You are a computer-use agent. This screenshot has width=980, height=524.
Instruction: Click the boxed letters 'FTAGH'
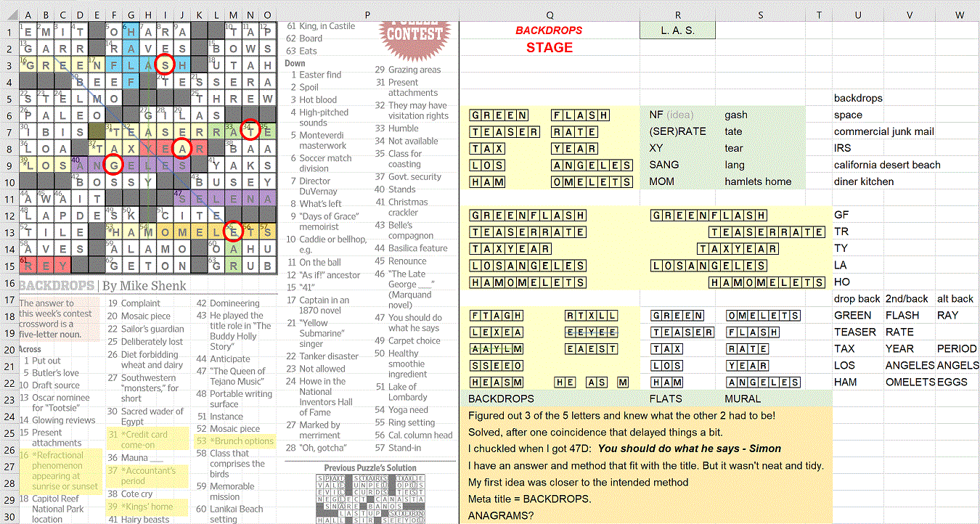(497, 315)
